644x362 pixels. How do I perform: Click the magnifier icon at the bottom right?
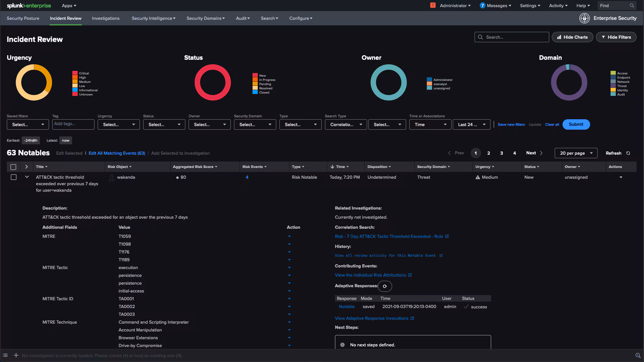(x=638, y=356)
